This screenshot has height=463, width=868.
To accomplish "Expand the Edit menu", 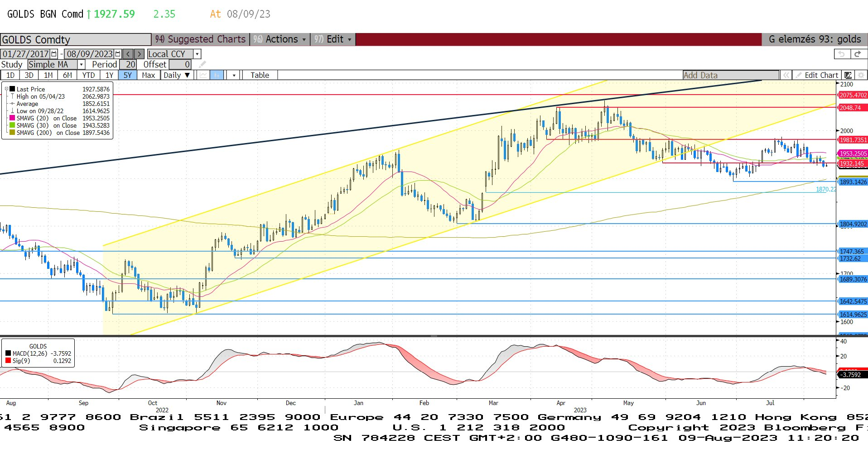I will [333, 39].
